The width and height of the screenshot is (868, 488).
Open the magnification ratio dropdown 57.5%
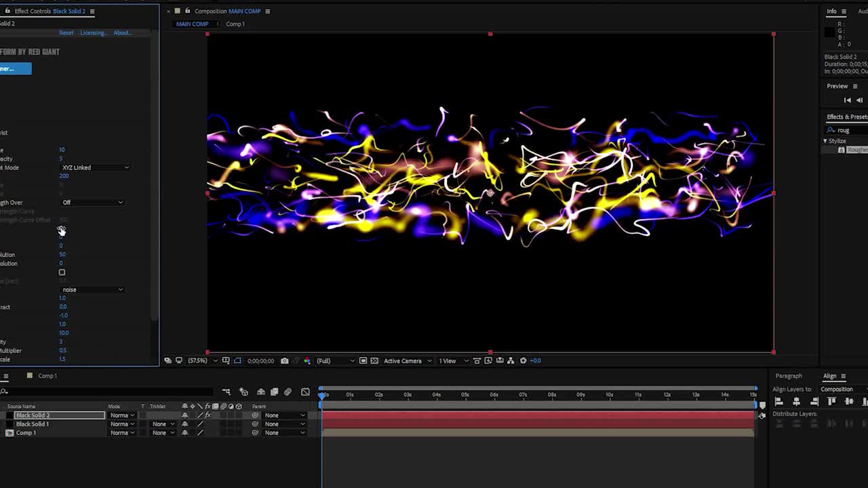pyautogui.click(x=202, y=361)
